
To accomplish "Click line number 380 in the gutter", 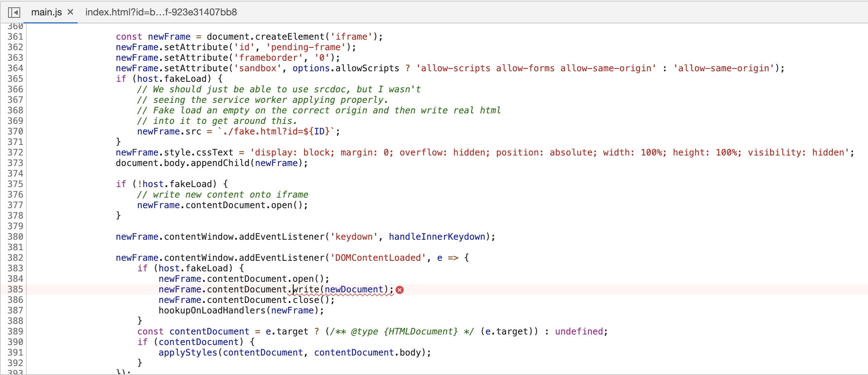I will (x=15, y=237).
